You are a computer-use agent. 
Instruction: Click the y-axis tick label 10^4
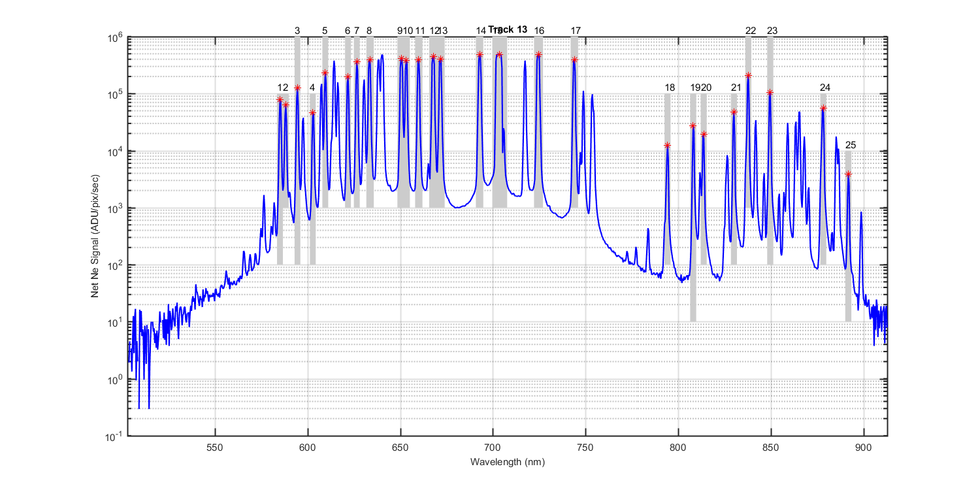tap(116, 151)
